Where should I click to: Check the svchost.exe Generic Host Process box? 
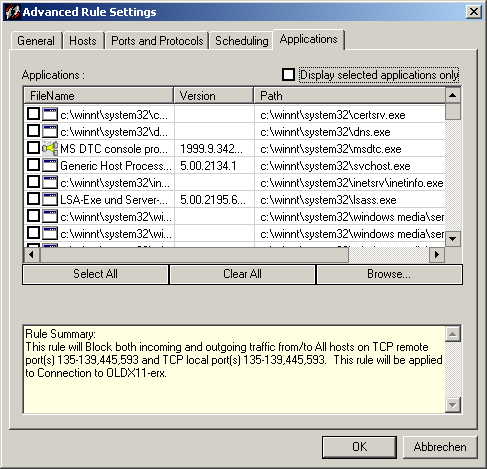click(33, 165)
